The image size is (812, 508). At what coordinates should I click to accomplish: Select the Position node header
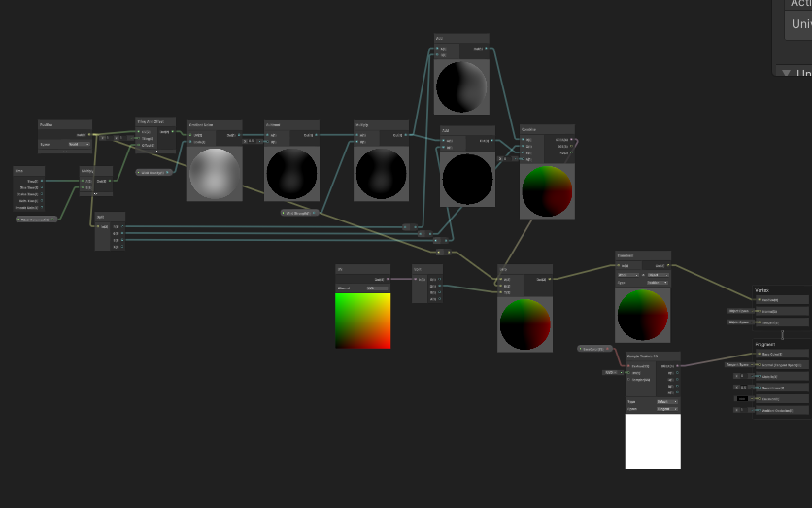[64, 125]
